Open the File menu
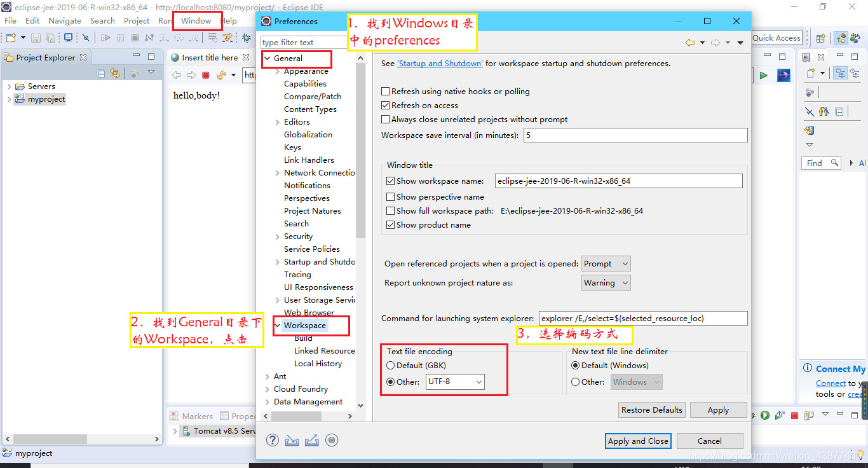This screenshot has width=868, height=468. click(10, 21)
